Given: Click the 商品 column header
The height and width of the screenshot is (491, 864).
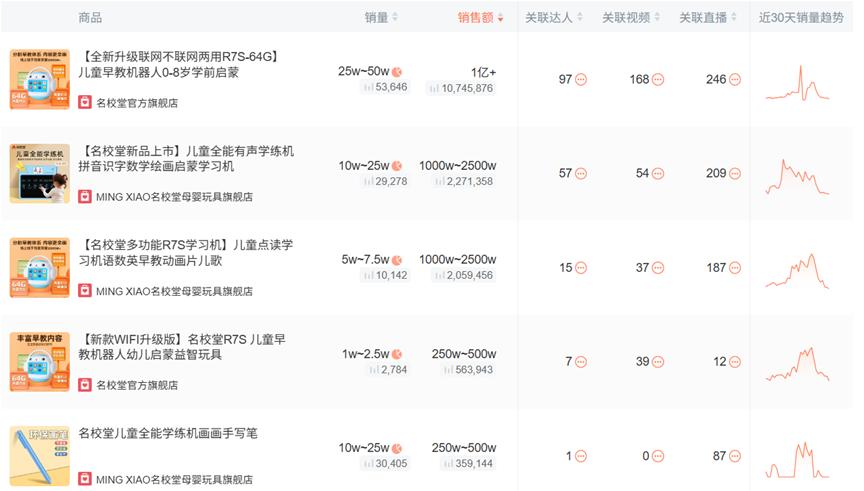Looking at the screenshot, I should point(90,18).
